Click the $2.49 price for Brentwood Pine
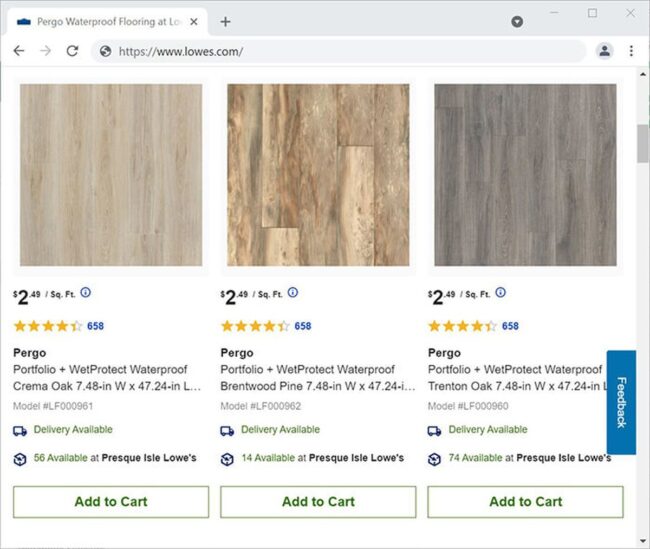Screen dimensions: 650x549 pos(251,296)
